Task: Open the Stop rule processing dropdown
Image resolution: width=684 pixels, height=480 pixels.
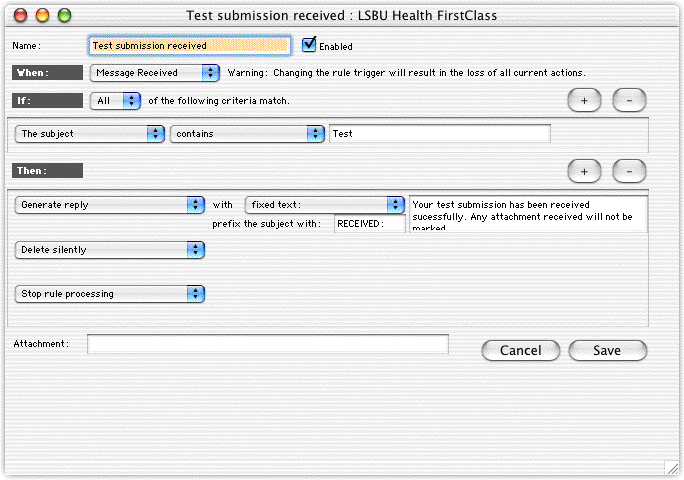Action: point(110,294)
